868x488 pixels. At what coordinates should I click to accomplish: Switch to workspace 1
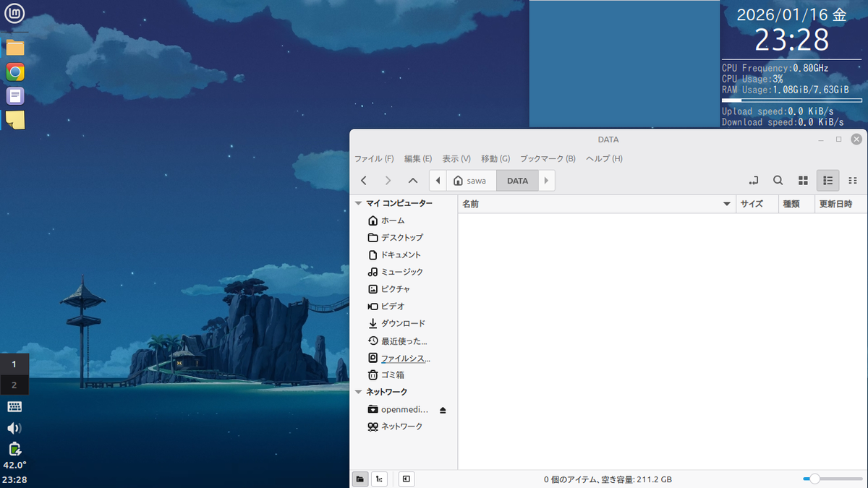(14, 364)
